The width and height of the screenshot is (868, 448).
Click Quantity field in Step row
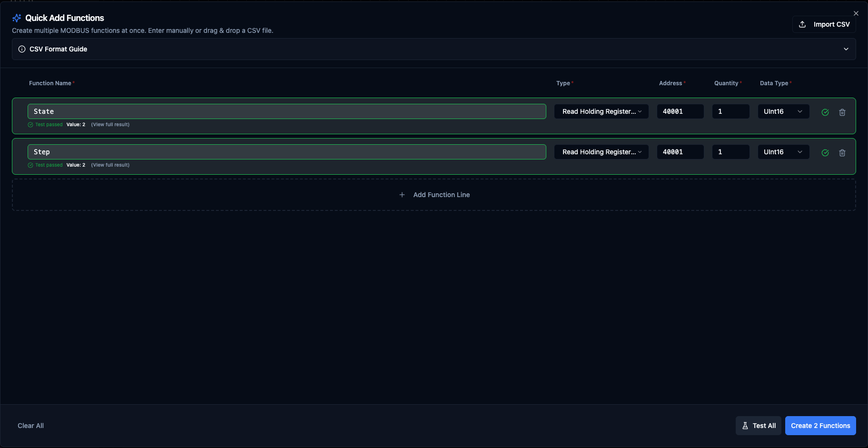pos(730,152)
